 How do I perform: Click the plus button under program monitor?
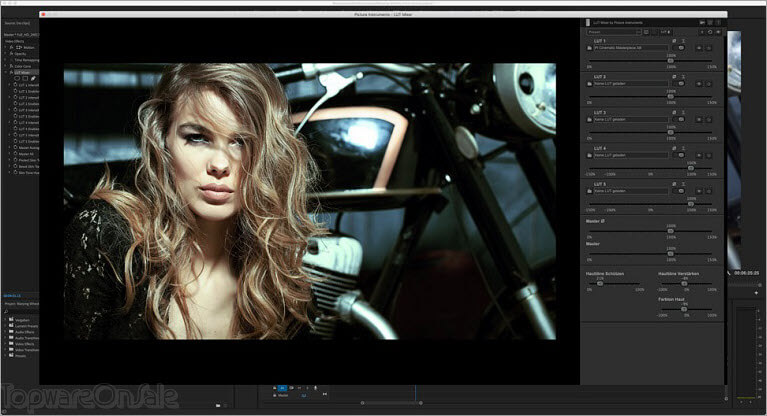tap(756, 293)
